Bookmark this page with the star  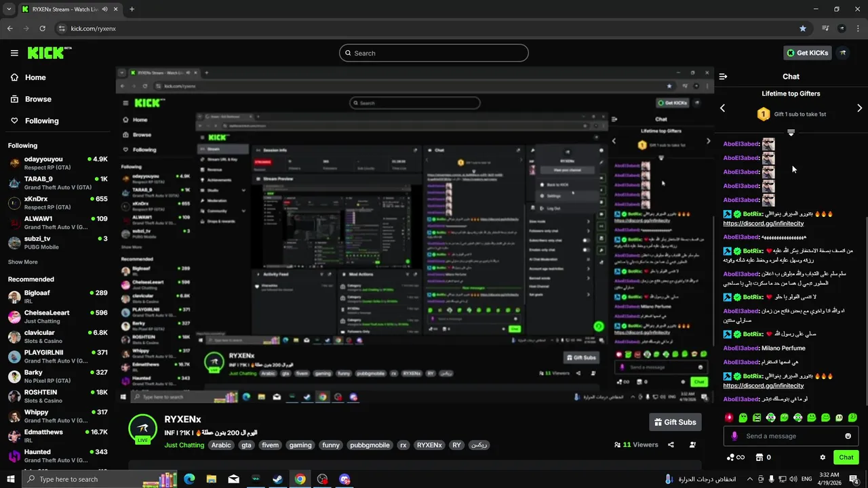tap(803, 28)
